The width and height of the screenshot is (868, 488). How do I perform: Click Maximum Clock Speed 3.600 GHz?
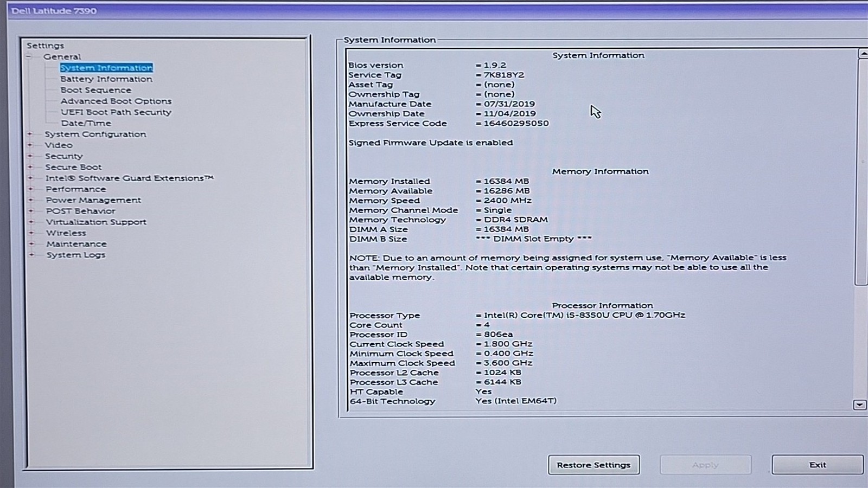(x=508, y=363)
